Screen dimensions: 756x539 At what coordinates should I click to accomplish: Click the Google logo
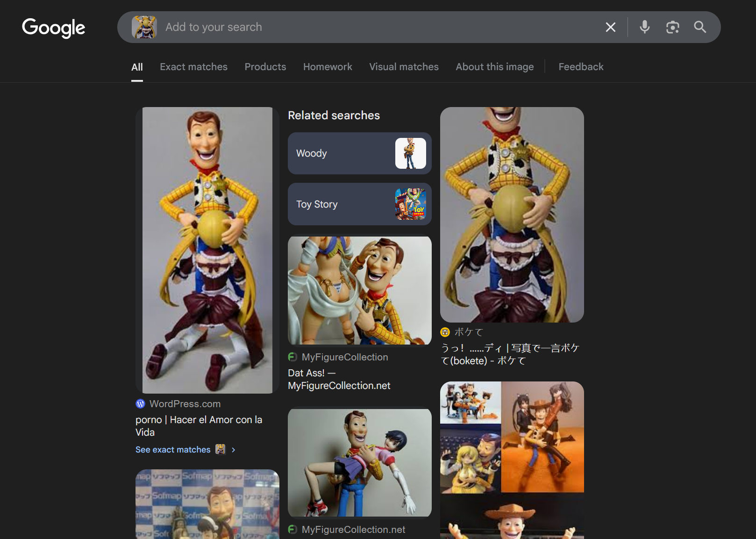53,28
